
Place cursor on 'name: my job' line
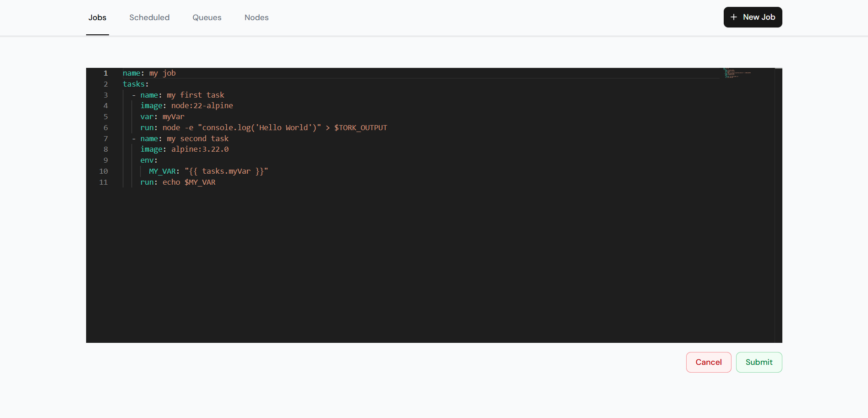(149, 73)
